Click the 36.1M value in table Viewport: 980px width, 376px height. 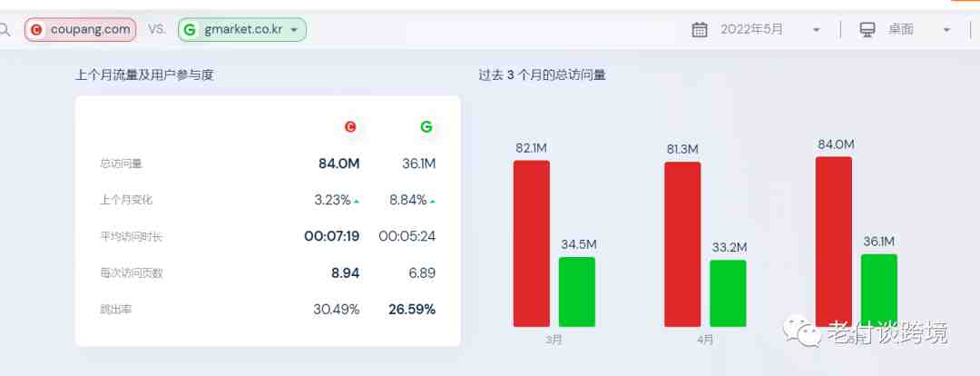[418, 163]
